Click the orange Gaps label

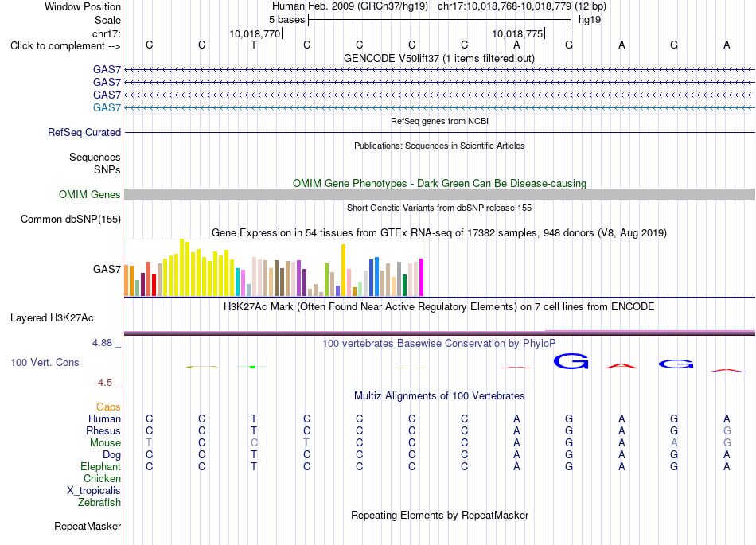tap(108, 407)
